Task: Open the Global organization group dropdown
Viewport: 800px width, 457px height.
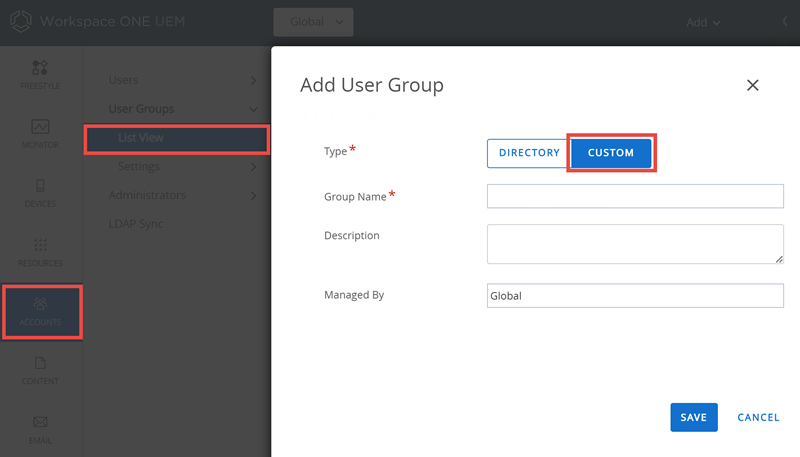Action: tap(313, 22)
